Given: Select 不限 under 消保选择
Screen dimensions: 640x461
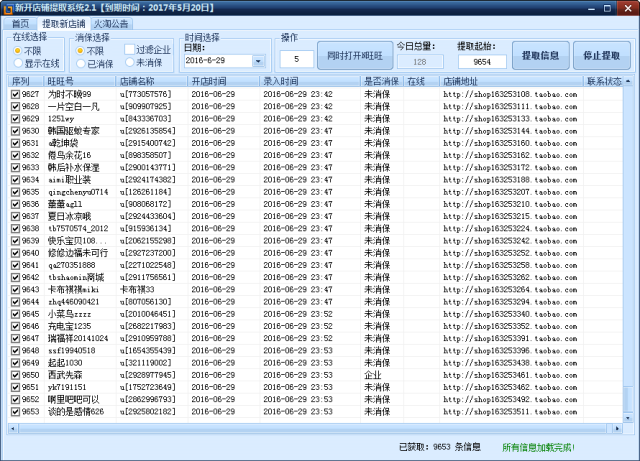Looking at the screenshot, I should (x=90, y=51).
